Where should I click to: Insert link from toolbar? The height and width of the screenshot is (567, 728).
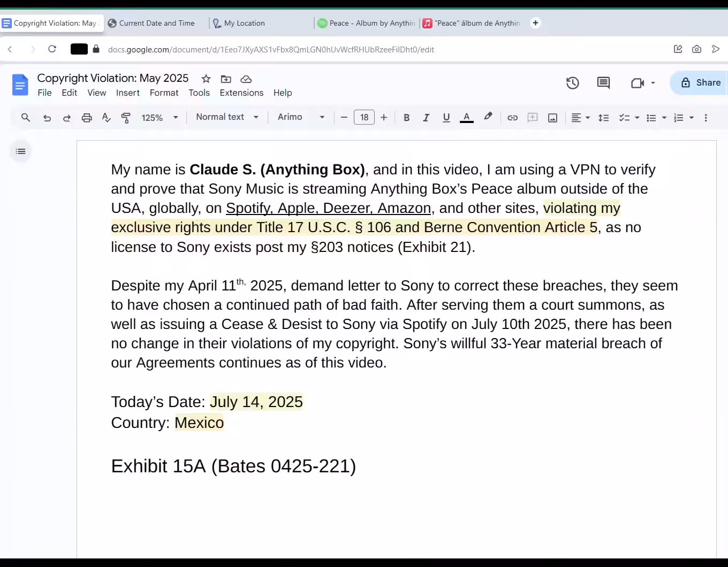[x=512, y=118]
